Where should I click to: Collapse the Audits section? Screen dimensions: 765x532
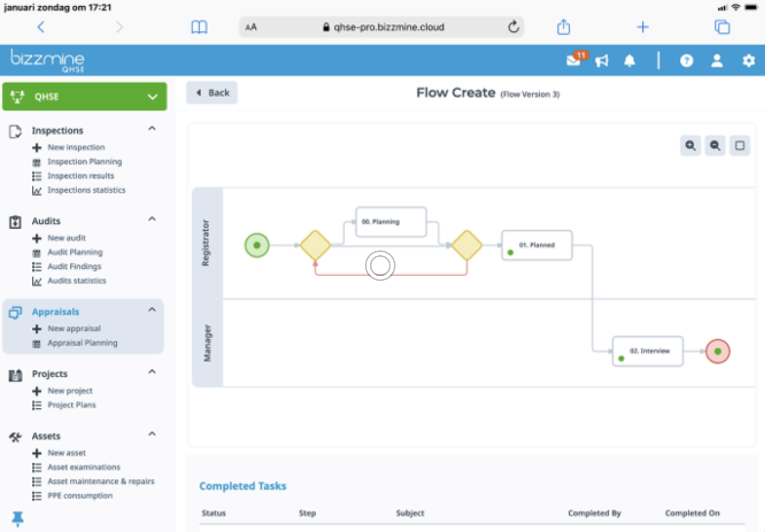(x=152, y=219)
